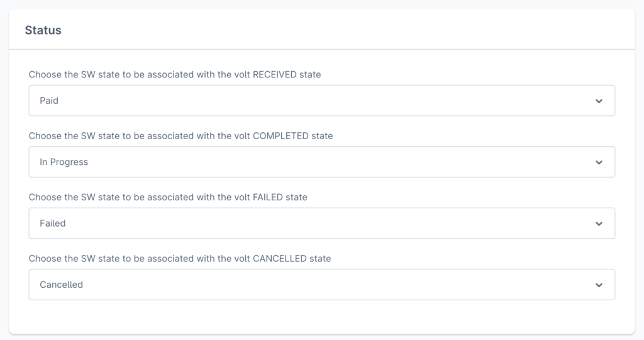Click the chevron arrow in the Failed dropdown
Screen dimensions: 644x340
coord(599,224)
